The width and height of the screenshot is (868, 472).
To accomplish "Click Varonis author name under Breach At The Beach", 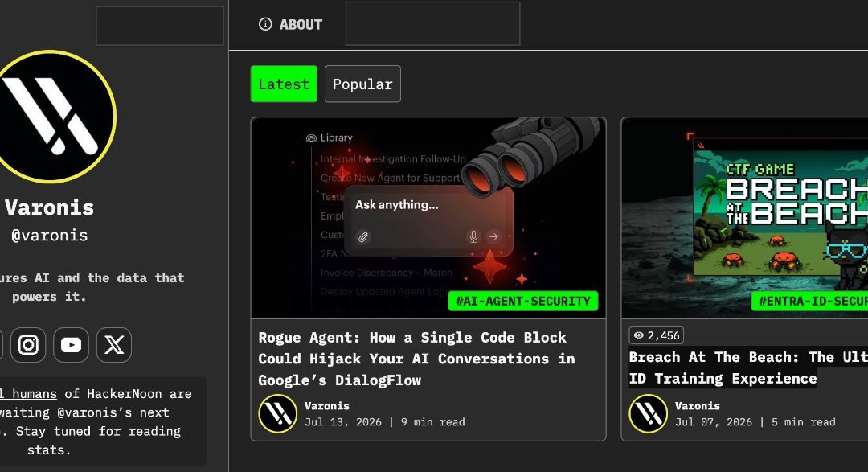I will pyautogui.click(x=698, y=405).
